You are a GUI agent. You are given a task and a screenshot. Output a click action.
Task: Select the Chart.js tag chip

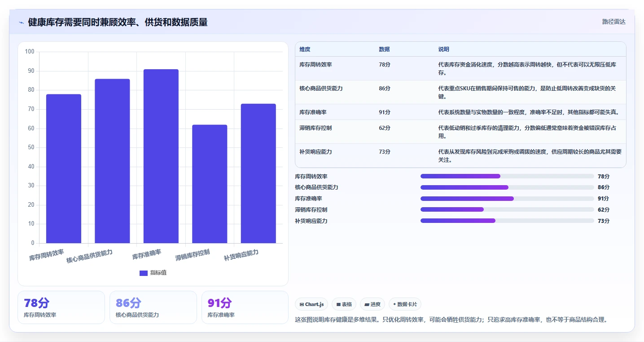[311, 304]
